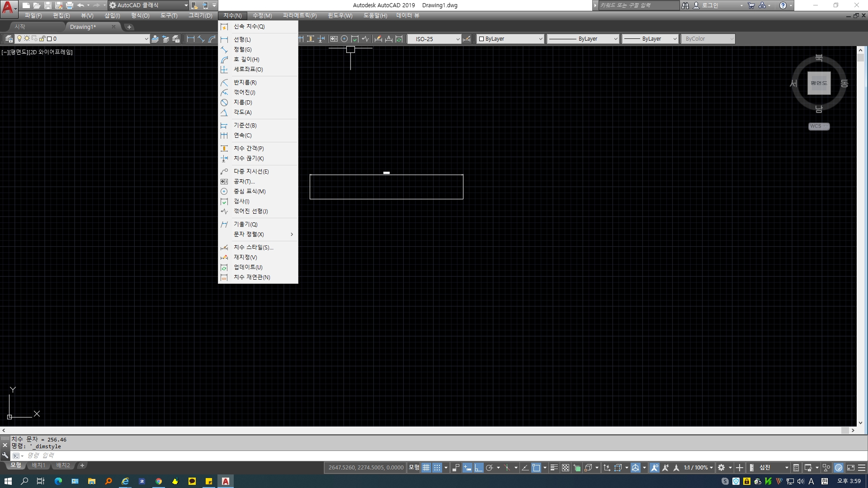Toggle snap mode dotted grid icon
The height and width of the screenshot is (488, 868).
437,468
